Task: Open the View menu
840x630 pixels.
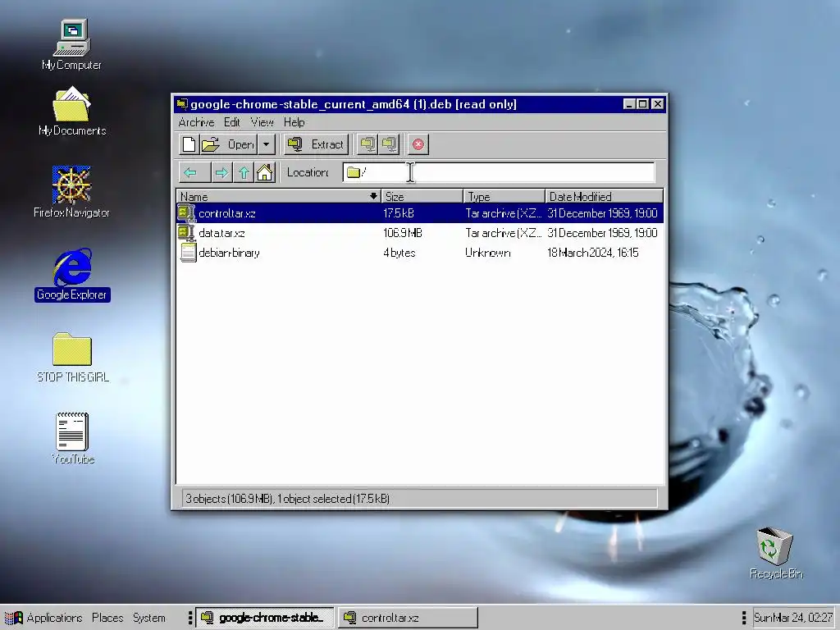Action: (x=262, y=122)
